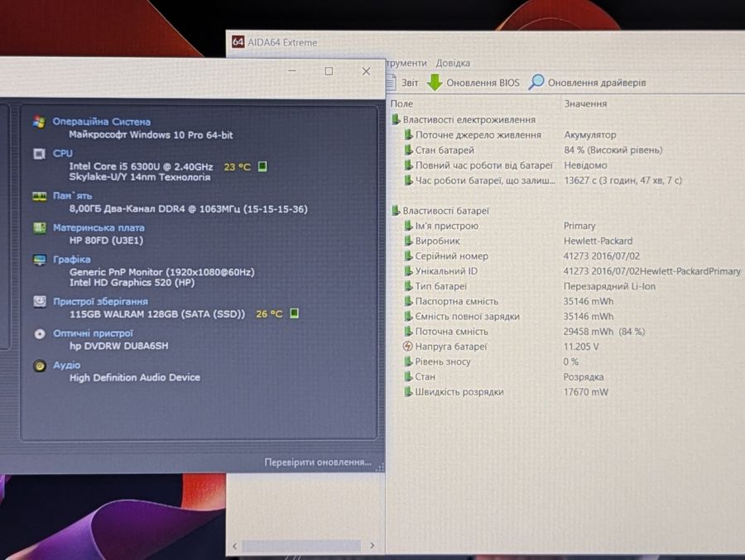Viewport: 745px width, 560px height.
Task: Click the motherboard icon by Материнська плата
Action: point(40,228)
